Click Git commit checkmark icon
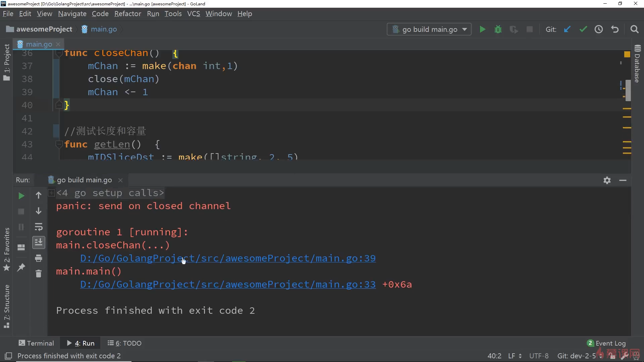The width and height of the screenshot is (644, 362). point(583,29)
